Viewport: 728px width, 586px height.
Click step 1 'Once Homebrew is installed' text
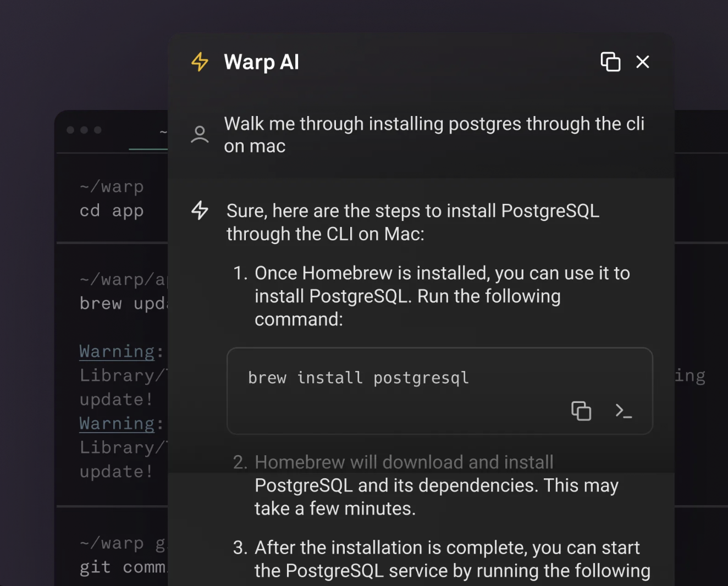442,296
